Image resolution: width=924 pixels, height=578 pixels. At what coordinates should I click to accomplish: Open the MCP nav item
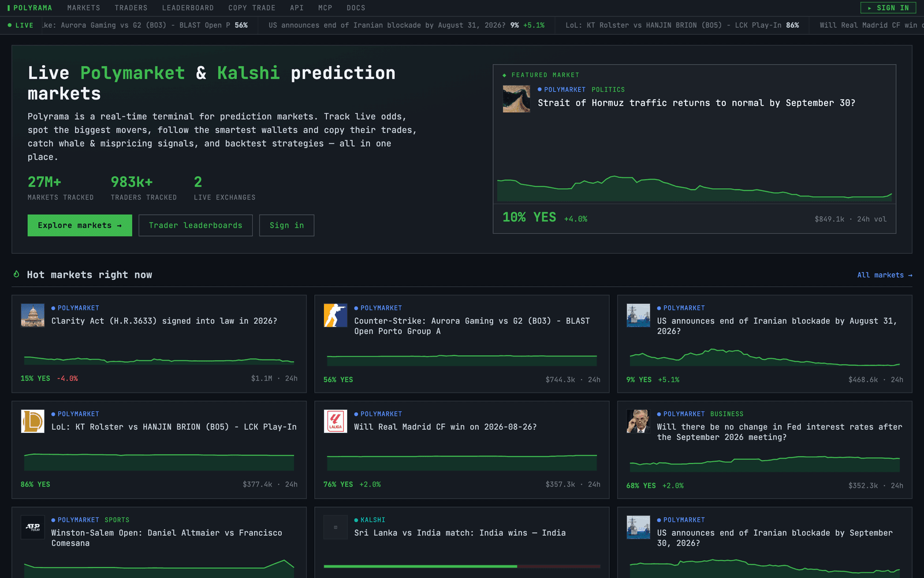[x=325, y=8]
